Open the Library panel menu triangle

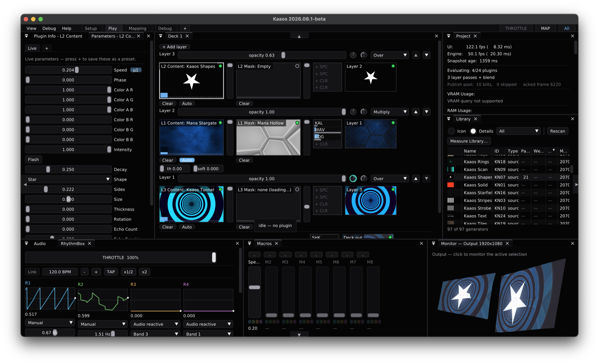click(449, 119)
